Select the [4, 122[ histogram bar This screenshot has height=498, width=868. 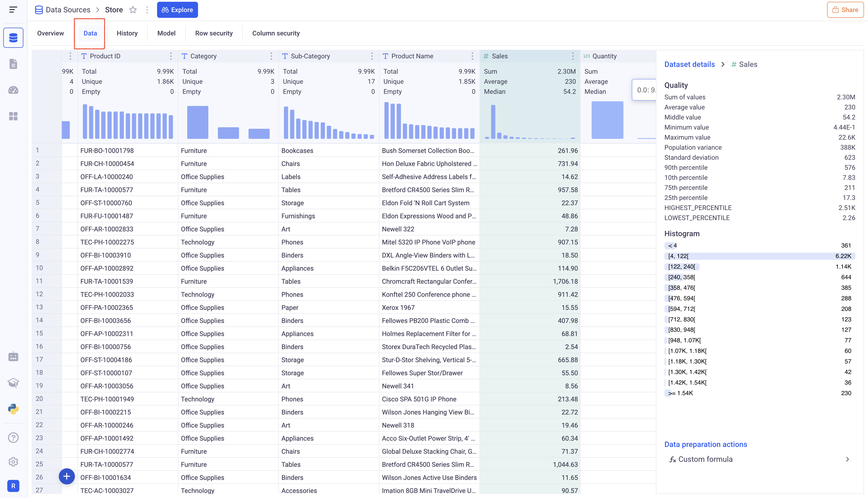pyautogui.click(x=759, y=256)
